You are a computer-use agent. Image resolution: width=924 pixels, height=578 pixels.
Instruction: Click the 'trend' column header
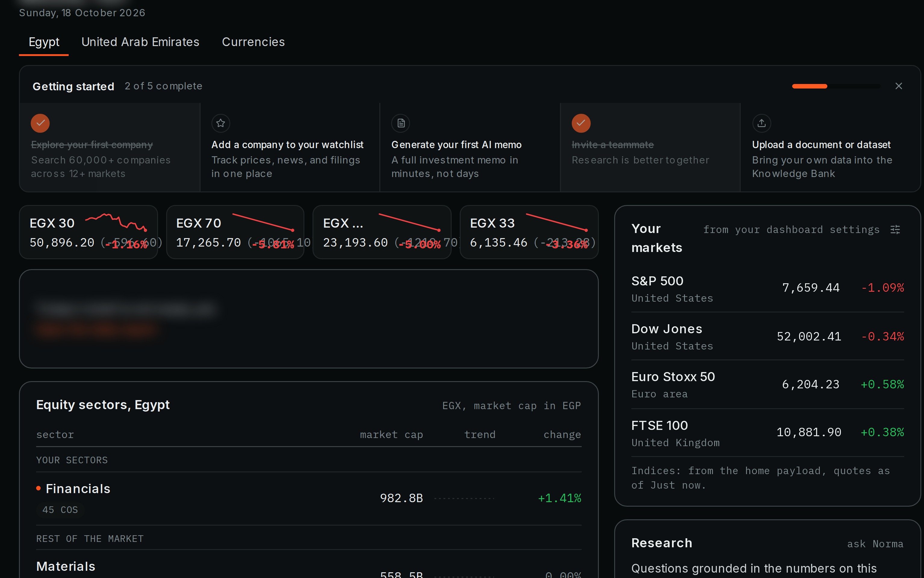coord(480,435)
